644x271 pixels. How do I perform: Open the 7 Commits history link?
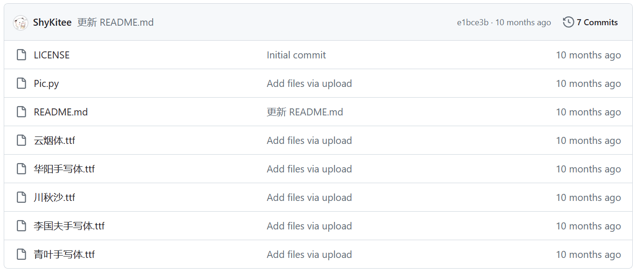[x=590, y=22]
